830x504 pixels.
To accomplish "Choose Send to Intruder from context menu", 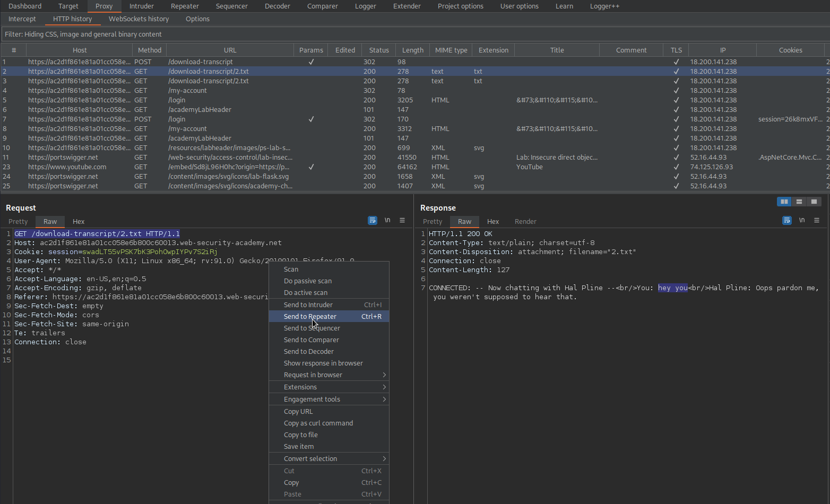I will (x=329, y=305).
